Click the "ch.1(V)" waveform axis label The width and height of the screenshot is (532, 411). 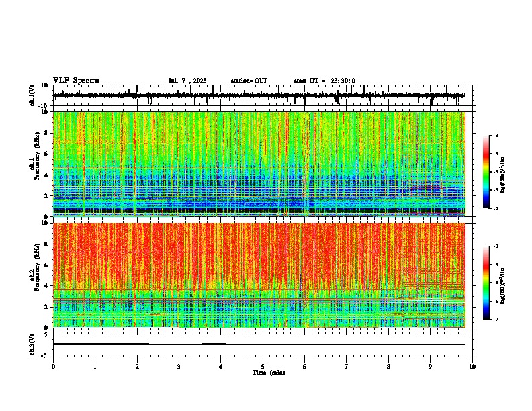pyautogui.click(x=32, y=95)
